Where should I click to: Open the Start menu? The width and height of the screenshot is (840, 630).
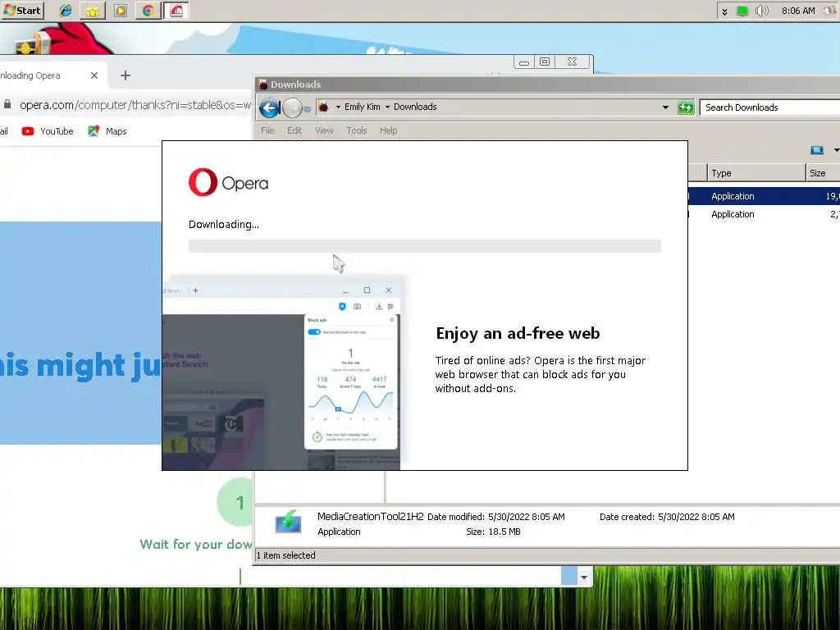[22, 10]
